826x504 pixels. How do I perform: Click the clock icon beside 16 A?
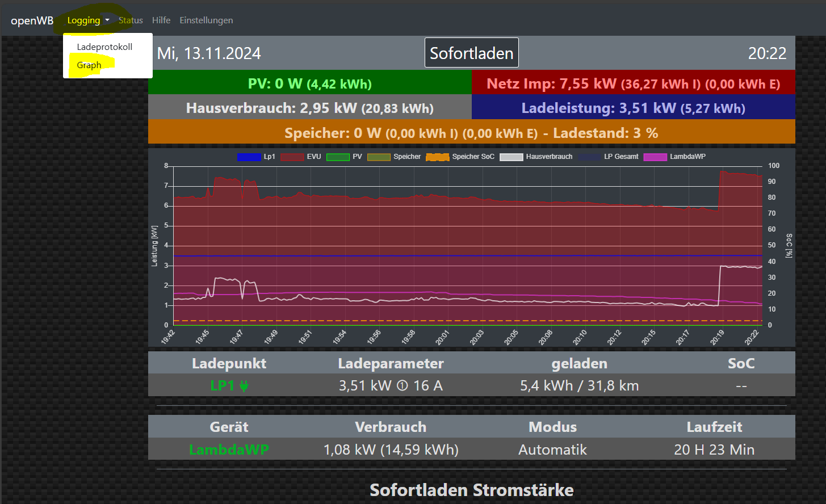[x=402, y=386]
